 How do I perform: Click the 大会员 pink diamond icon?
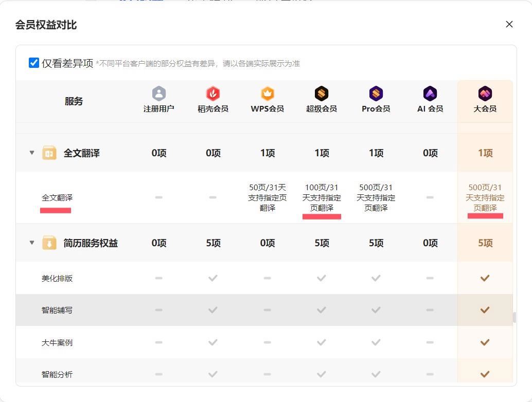pyautogui.click(x=485, y=94)
